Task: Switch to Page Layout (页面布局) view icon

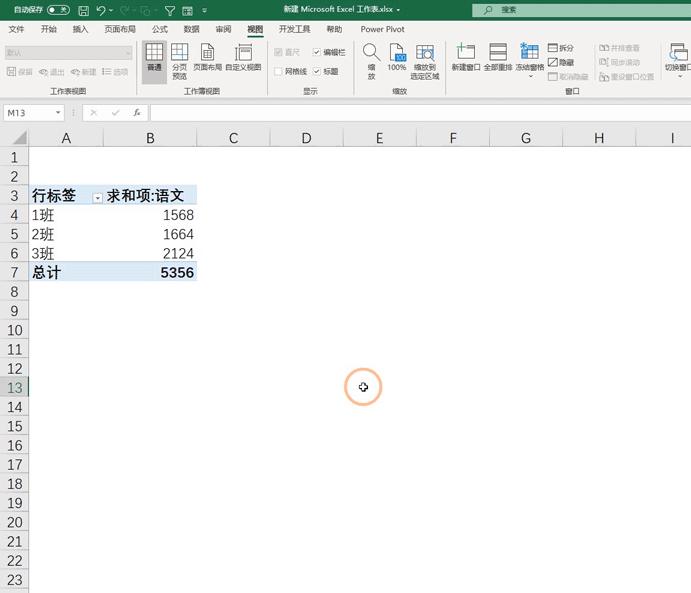Action: tap(208, 57)
